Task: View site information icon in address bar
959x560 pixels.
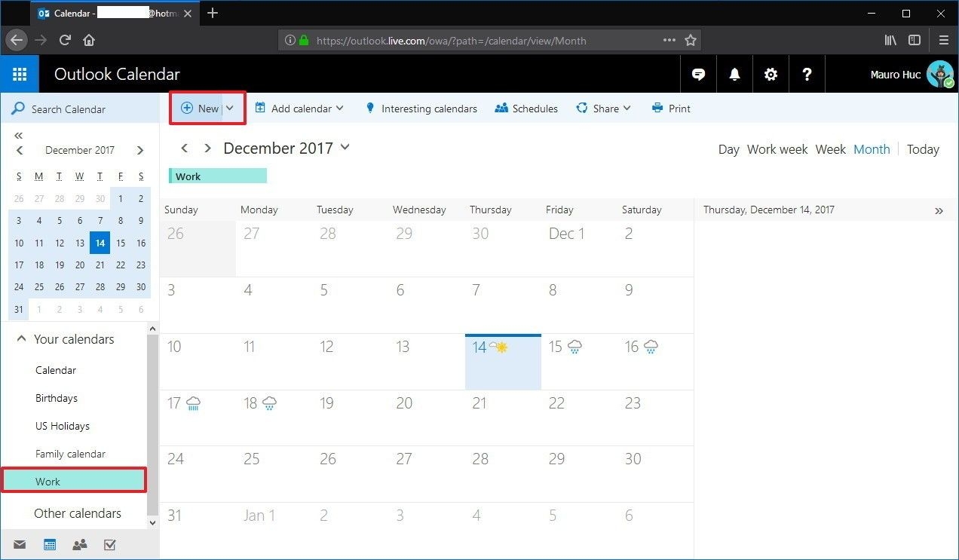Action: coord(290,41)
